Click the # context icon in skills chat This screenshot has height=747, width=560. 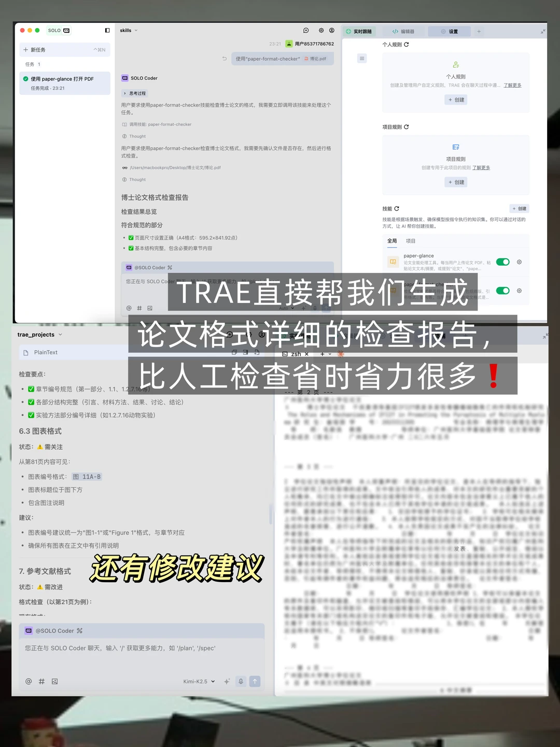point(139,308)
